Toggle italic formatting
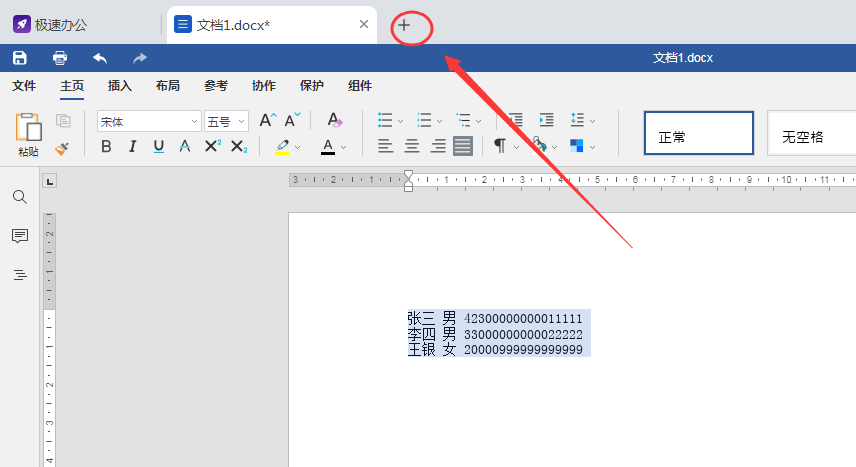 point(132,146)
